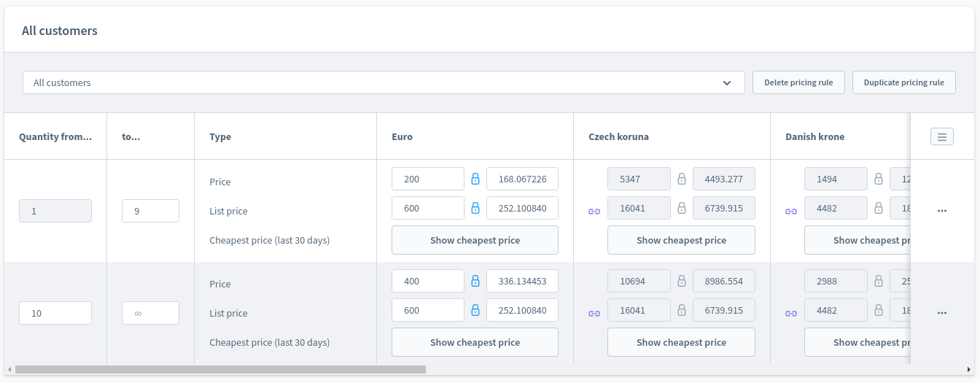The width and height of the screenshot is (980, 383).
Task: Open three-dot menu for quantity 10 row
Action: (x=942, y=313)
